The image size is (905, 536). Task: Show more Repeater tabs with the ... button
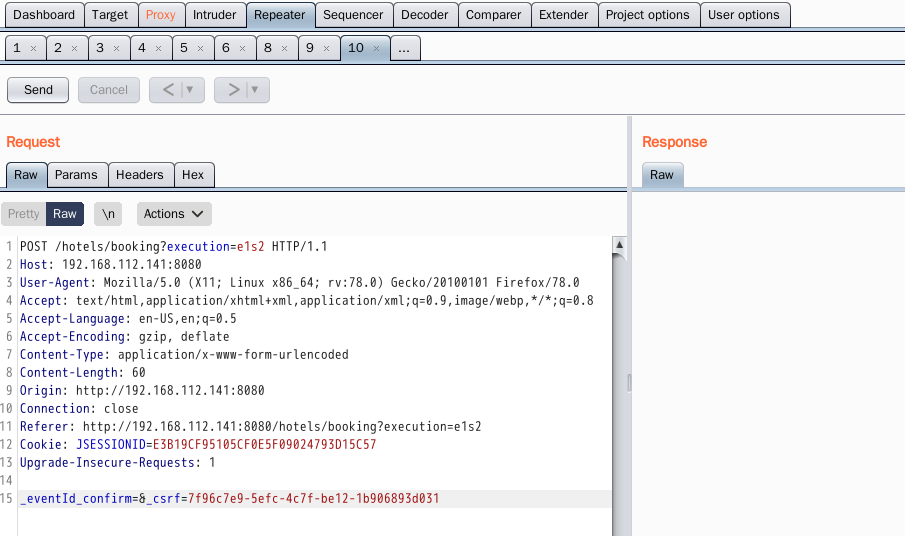(405, 48)
